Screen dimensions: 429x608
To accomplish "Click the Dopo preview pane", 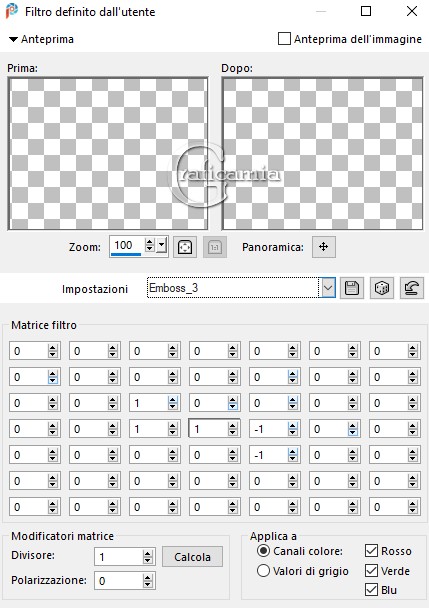I will (322, 154).
